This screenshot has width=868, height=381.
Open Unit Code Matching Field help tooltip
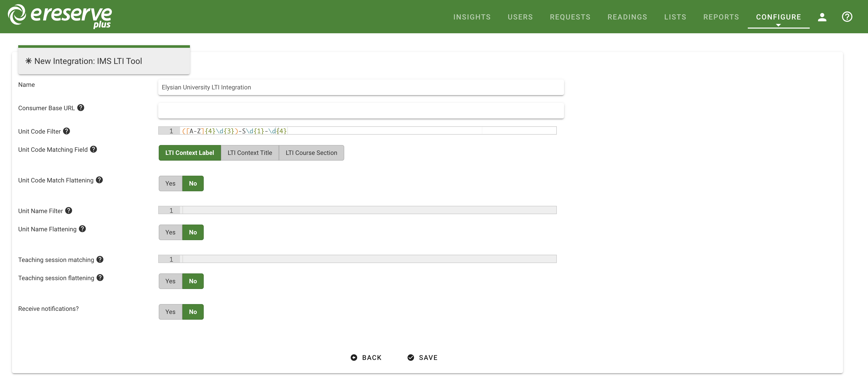point(93,149)
